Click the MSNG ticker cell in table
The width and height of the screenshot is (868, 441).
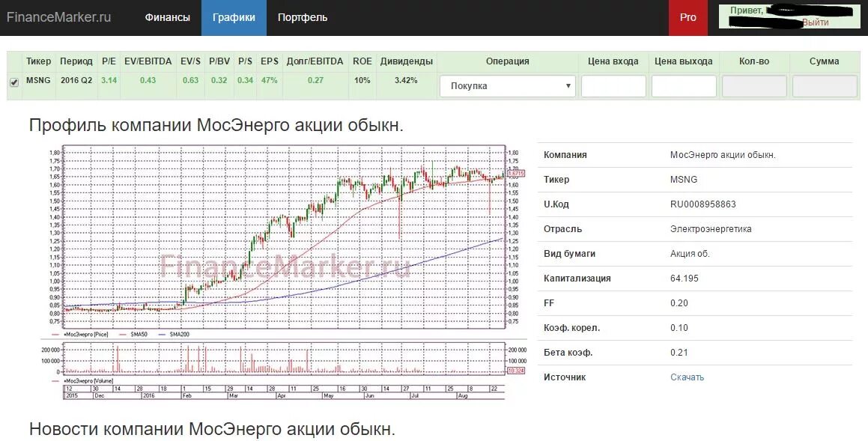[38, 80]
